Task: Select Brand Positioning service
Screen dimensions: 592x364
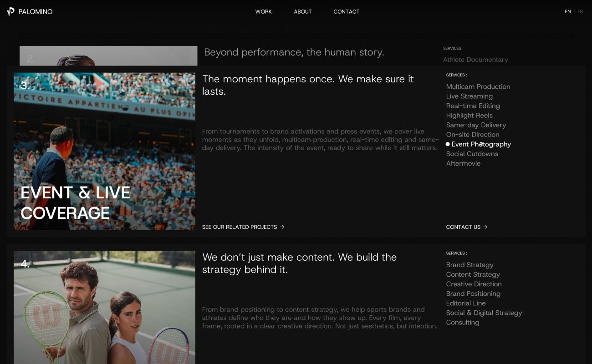Action: point(474,293)
